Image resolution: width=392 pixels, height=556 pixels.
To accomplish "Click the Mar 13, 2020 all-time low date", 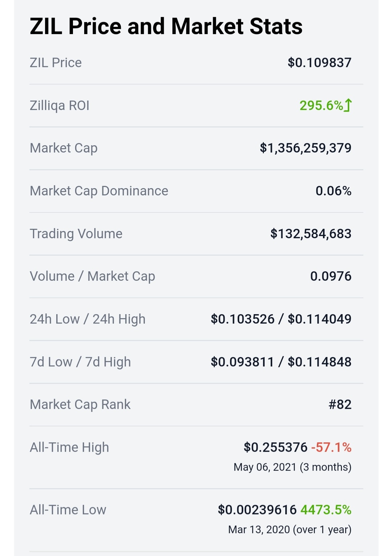I will (x=259, y=529).
